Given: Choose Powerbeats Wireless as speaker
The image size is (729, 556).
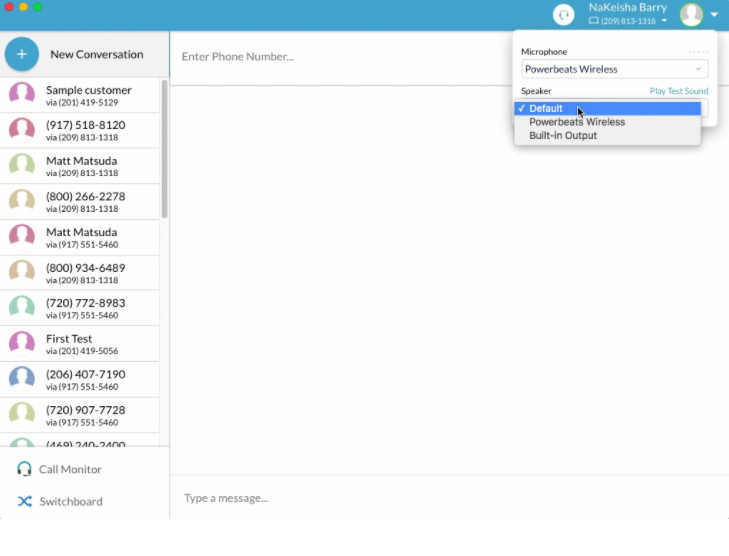Looking at the screenshot, I should pyautogui.click(x=607, y=122).
